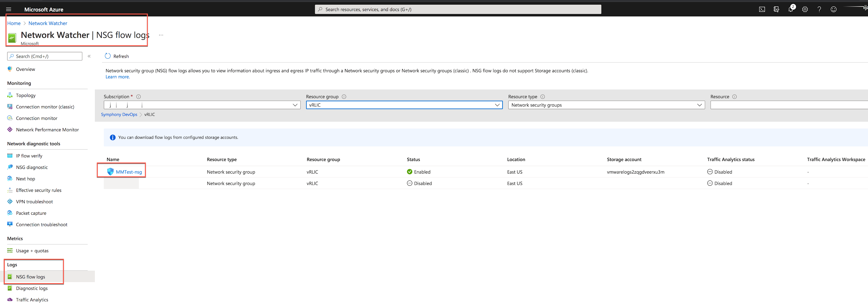Open Cloud Shell icon in top bar
Image resolution: width=868 pixels, height=305 pixels.
(x=762, y=10)
